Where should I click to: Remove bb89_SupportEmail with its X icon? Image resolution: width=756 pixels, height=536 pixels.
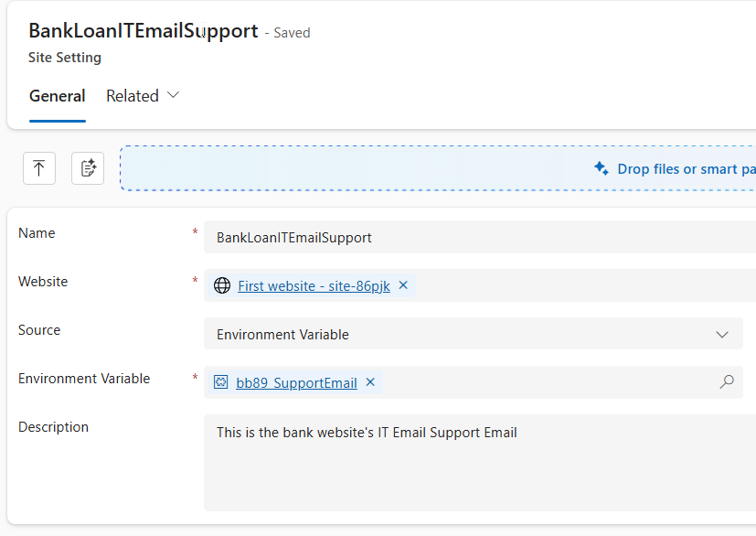tap(370, 382)
